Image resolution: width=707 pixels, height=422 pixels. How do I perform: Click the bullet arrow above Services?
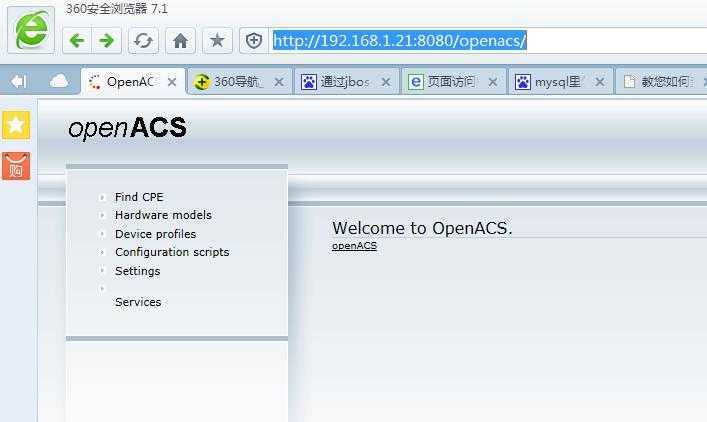click(x=102, y=289)
